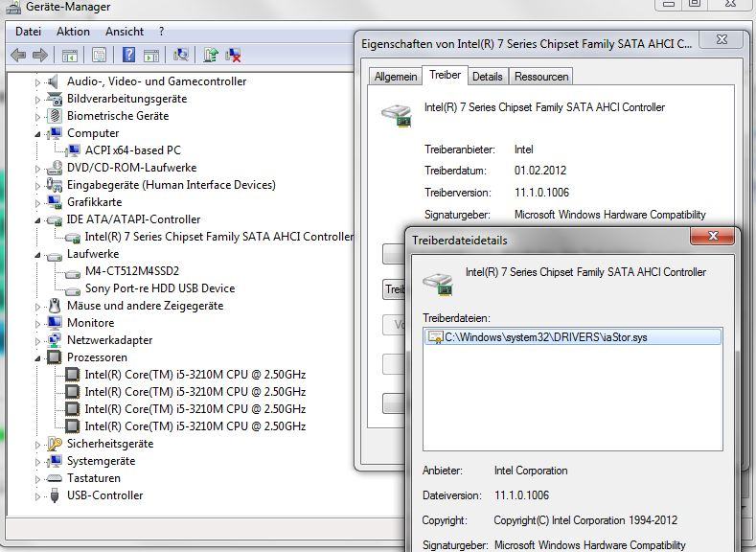The image size is (756, 552).
Task: Switch to the Allgemein tab
Action: coord(396,77)
